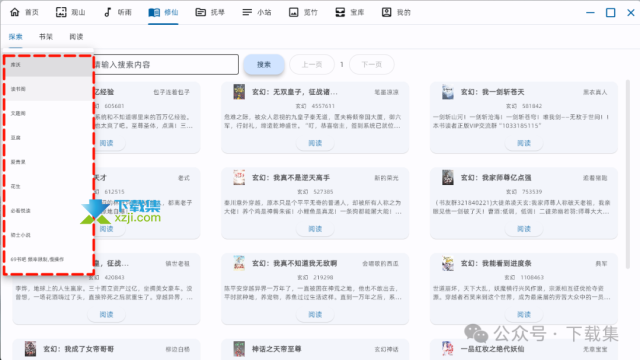This screenshot has height=360, width=640.
Task: Open cover of 神话之天帝至尊
Action: point(239,349)
